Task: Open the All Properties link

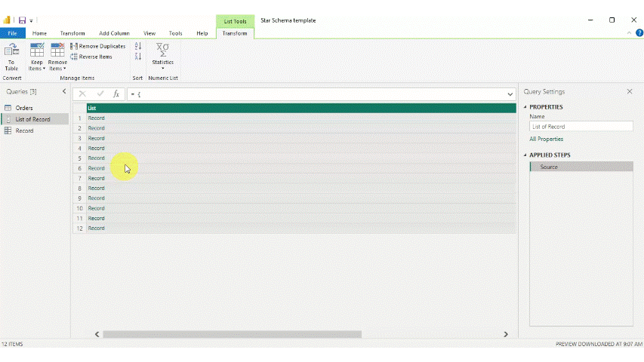Action: (x=546, y=139)
